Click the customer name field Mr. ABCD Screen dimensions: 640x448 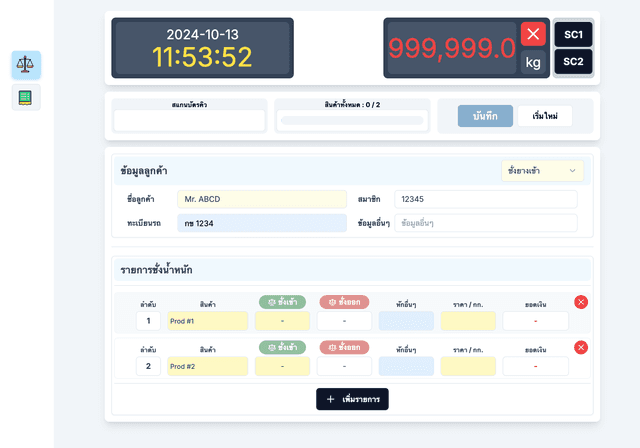tap(262, 199)
